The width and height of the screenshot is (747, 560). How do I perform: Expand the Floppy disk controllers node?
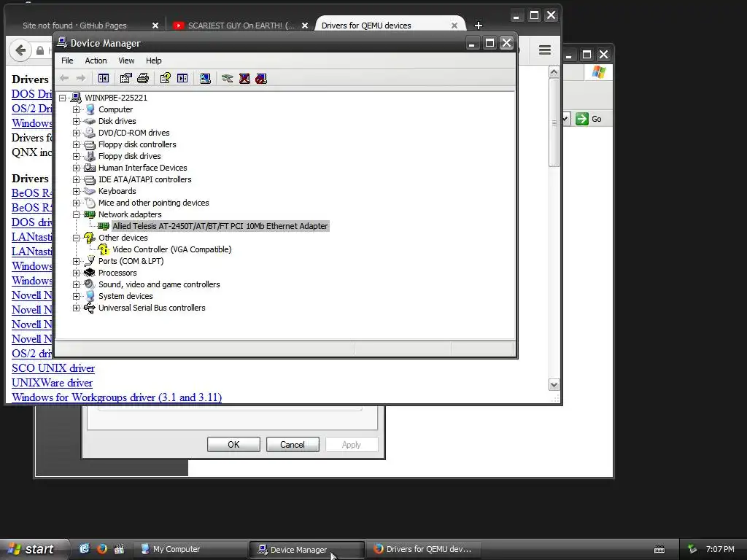(76, 144)
